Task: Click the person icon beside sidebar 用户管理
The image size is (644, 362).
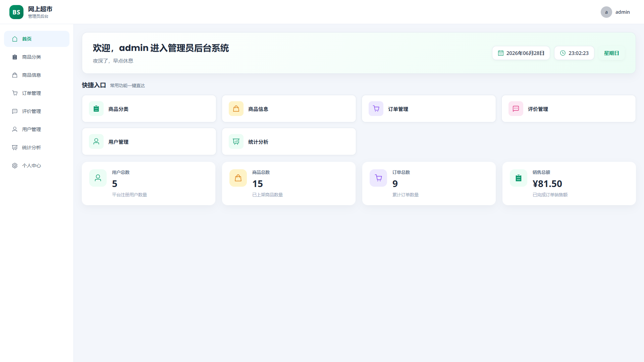Action: pos(15,129)
